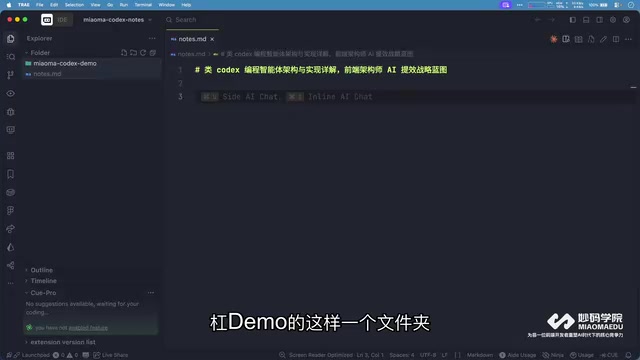Open macOS Control Center in menu bar
Viewport: 640px width, 360px height.
pyautogui.click(x=619, y=5)
